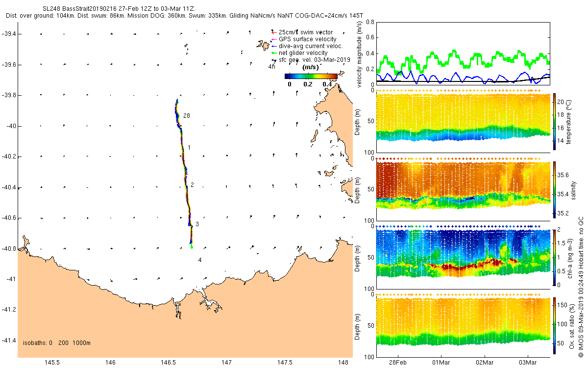Click the temperature colorbar scale

tap(555, 121)
